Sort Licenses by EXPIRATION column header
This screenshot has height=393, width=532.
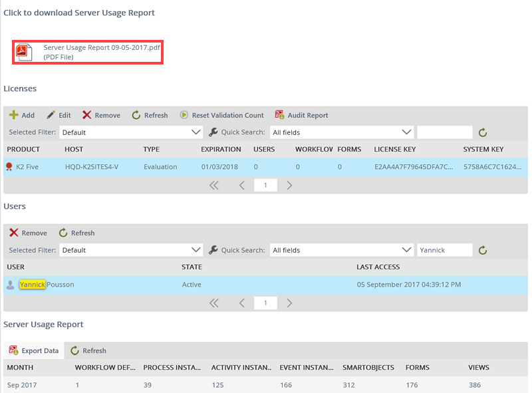pos(221,150)
